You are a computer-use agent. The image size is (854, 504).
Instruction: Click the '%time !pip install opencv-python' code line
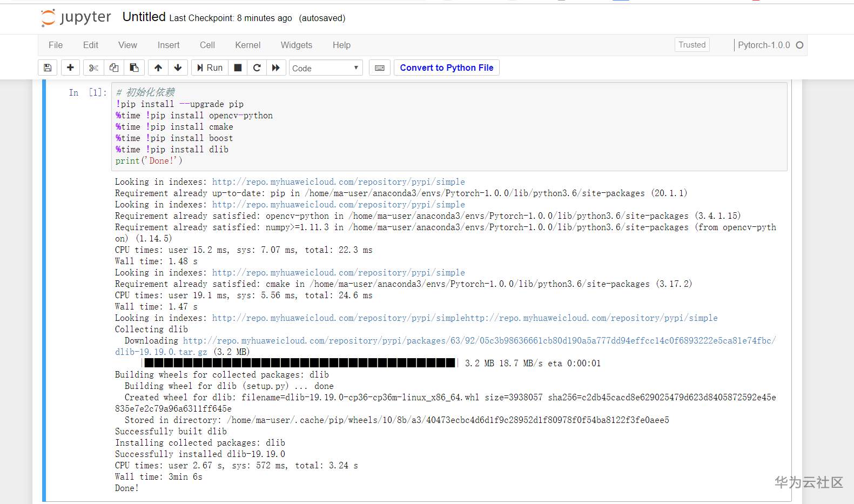point(194,116)
